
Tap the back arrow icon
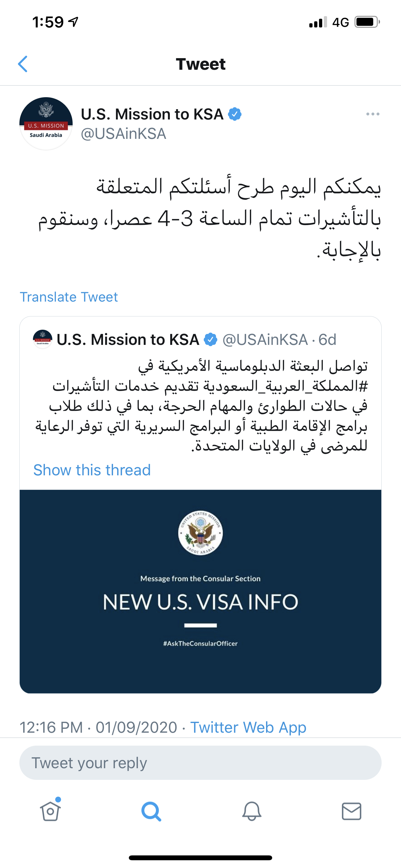tap(23, 64)
